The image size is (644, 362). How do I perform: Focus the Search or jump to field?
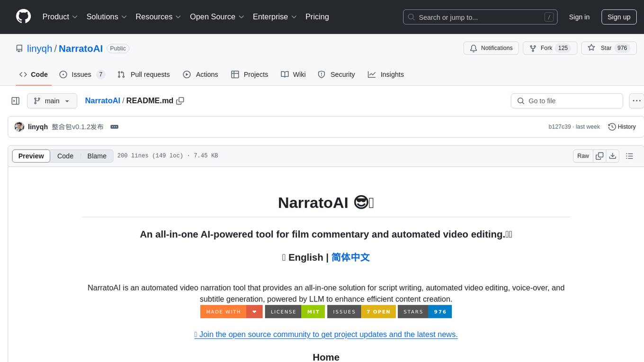[481, 17]
